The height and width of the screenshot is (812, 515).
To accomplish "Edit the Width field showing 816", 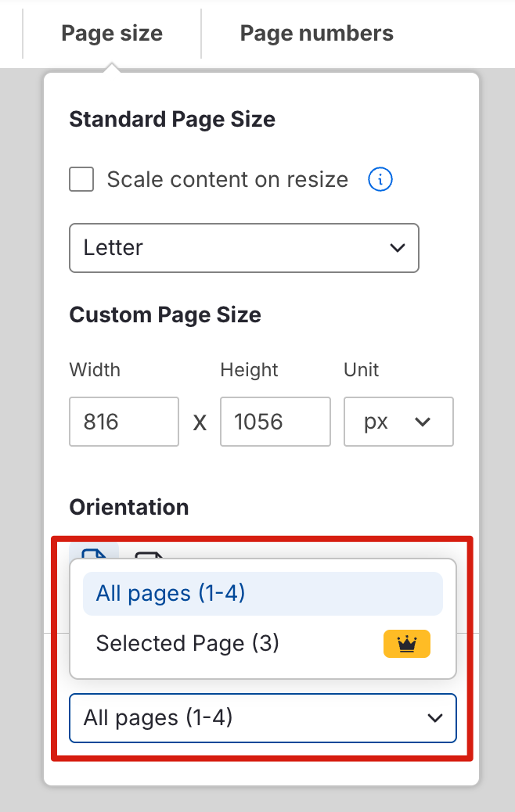I will [x=124, y=422].
